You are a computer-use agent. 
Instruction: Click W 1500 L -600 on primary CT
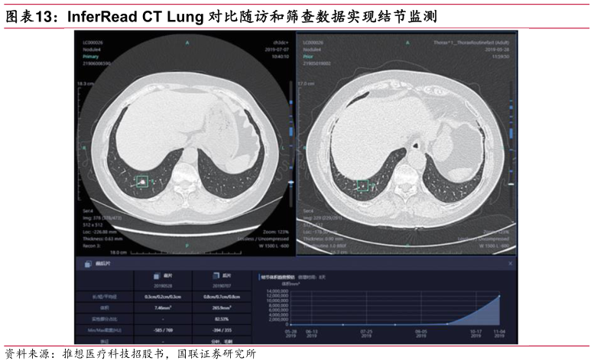pyautogui.click(x=274, y=245)
